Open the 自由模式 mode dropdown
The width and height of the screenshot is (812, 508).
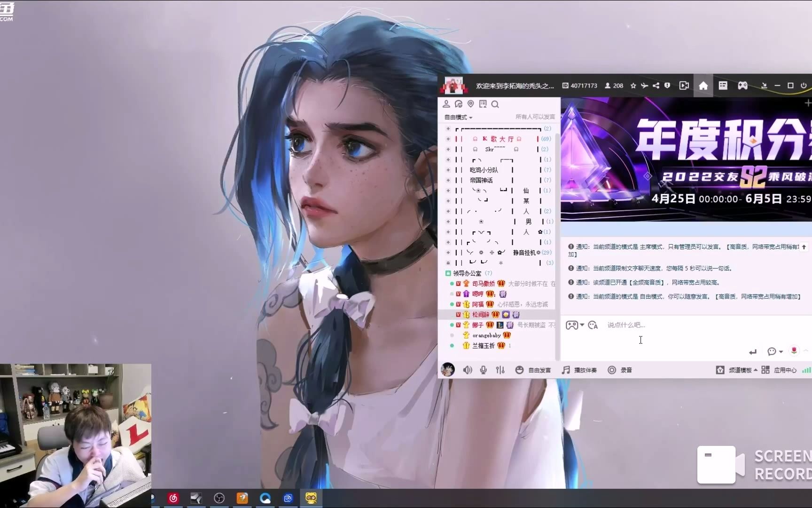(x=458, y=117)
